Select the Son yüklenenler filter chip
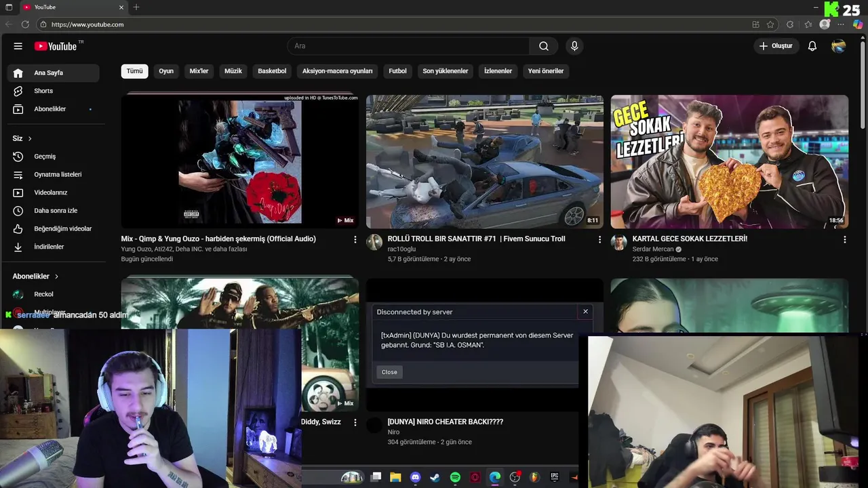The height and width of the screenshot is (488, 868). [445, 71]
